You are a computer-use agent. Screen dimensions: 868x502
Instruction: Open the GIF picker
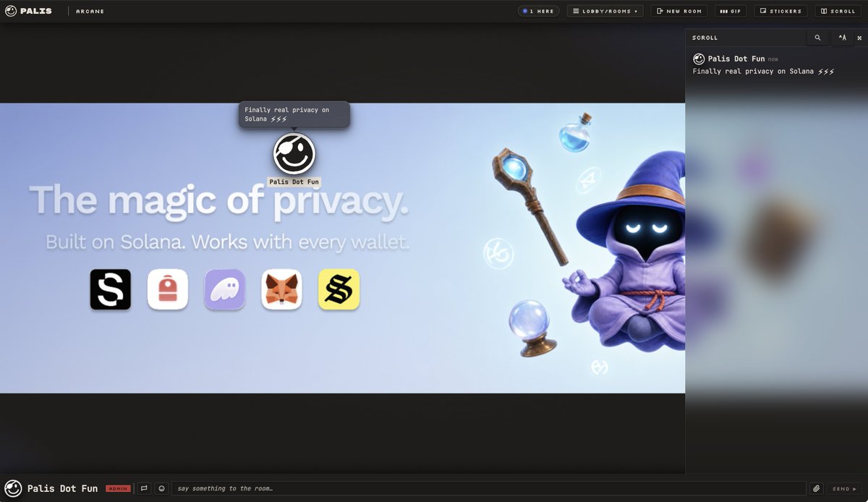pyautogui.click(x=731, y=11)
